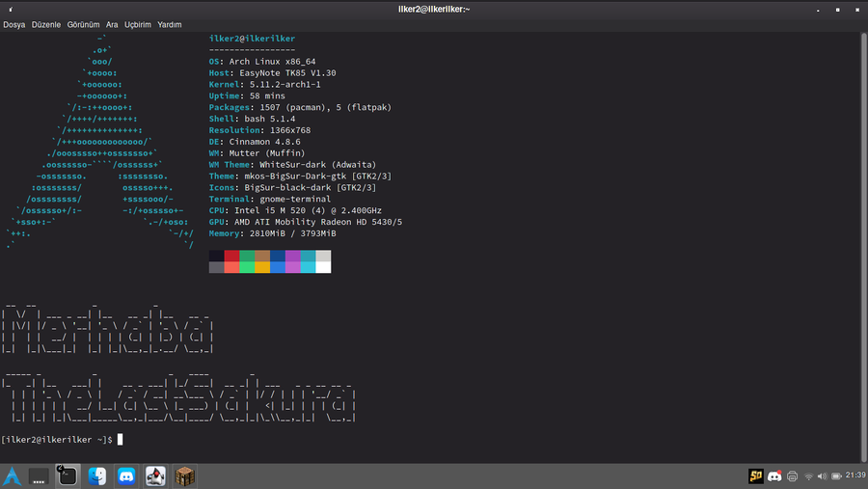Open the Arch Linux application menu

[x=13, y=475]
